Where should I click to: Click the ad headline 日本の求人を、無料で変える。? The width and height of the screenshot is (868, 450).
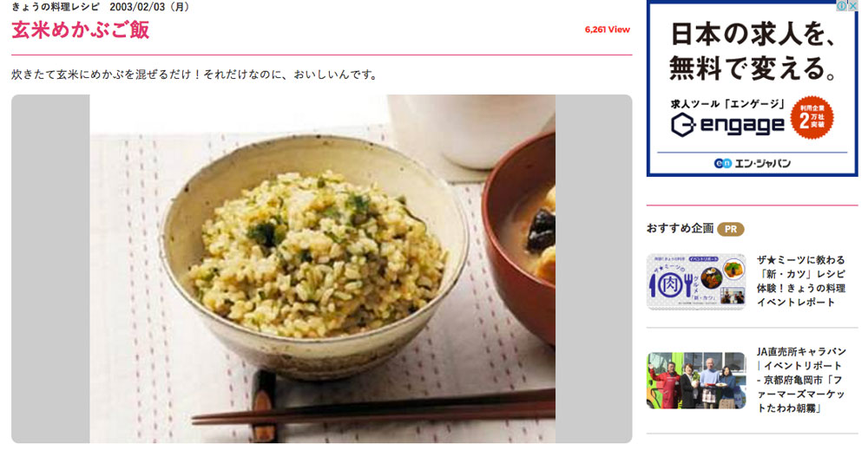click(x=753, y=51)
